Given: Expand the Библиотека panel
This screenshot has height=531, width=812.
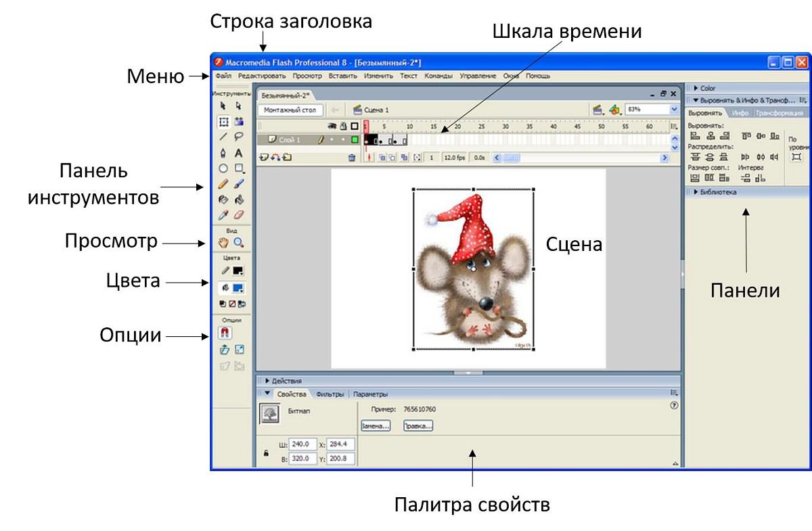Looking at the screenshot, I should [695, 192].
